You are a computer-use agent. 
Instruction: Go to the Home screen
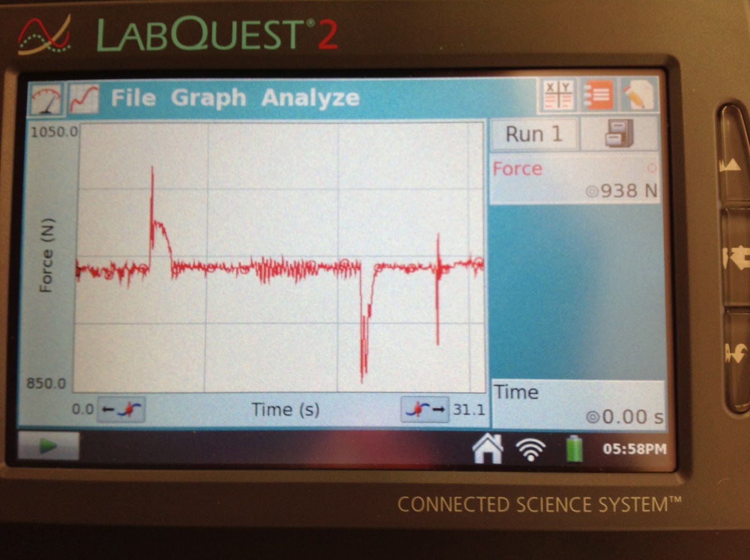(487, 448)
